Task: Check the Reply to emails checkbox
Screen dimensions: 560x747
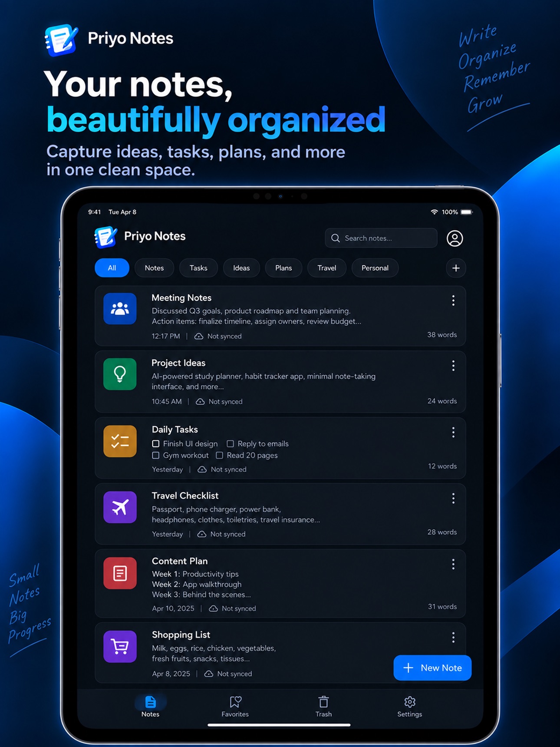Action: point(230,443)
